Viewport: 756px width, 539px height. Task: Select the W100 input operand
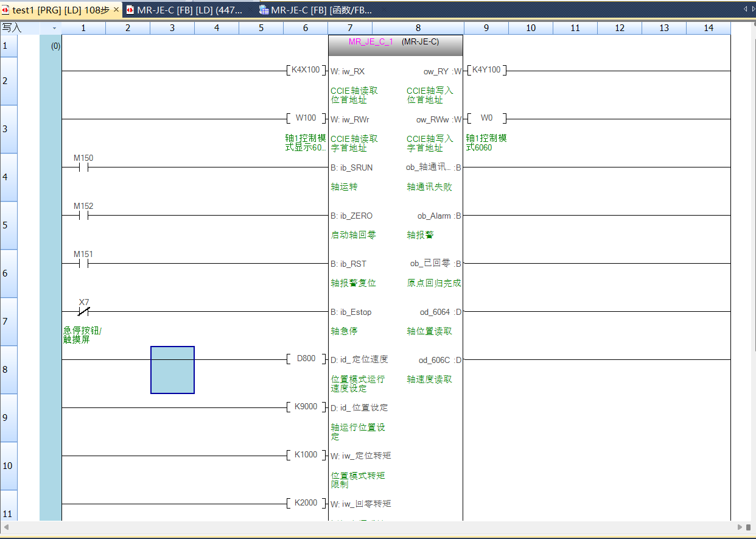tap(306, 118)
